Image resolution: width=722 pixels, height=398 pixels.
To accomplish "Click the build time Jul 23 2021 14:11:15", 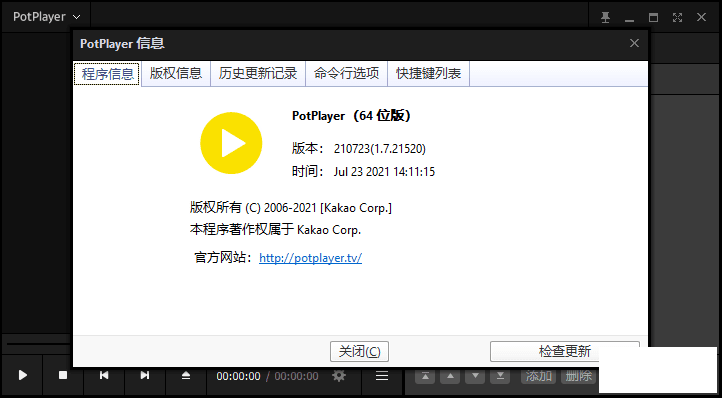I will click(384, 172).
